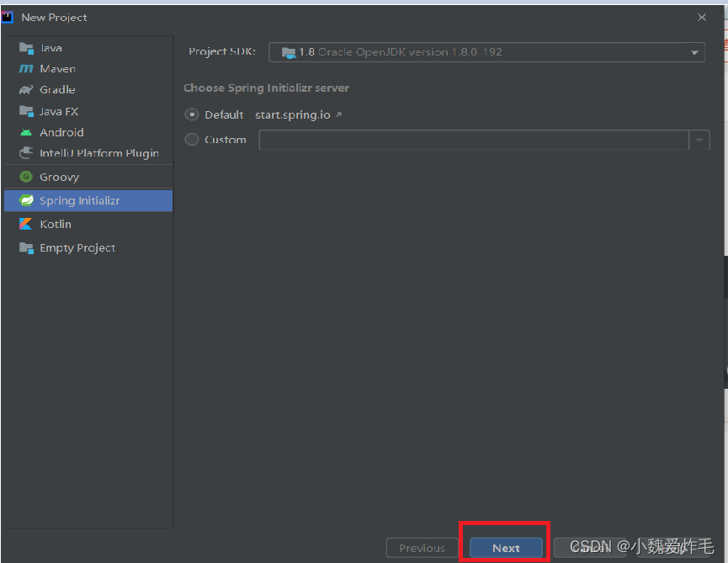Choose Gradle from the project list
The height and width of the screenshot is (563, 728).
pyautogui.click(x=88, y=89)
